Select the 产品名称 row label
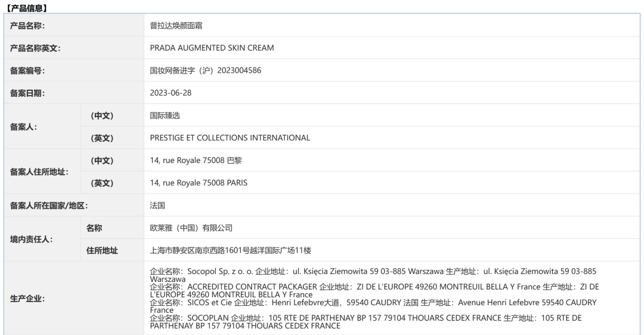Viewport: 644px width, 335px height. [x=27, y=26]
